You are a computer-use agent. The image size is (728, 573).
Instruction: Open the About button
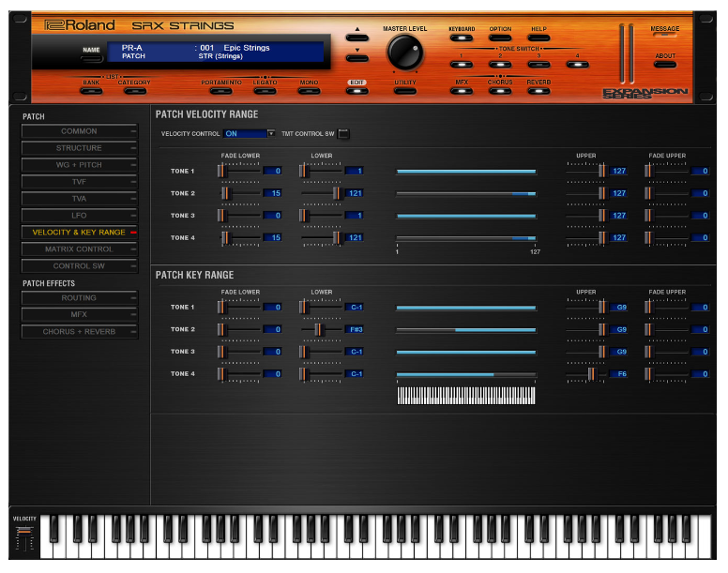pos(665,65)
